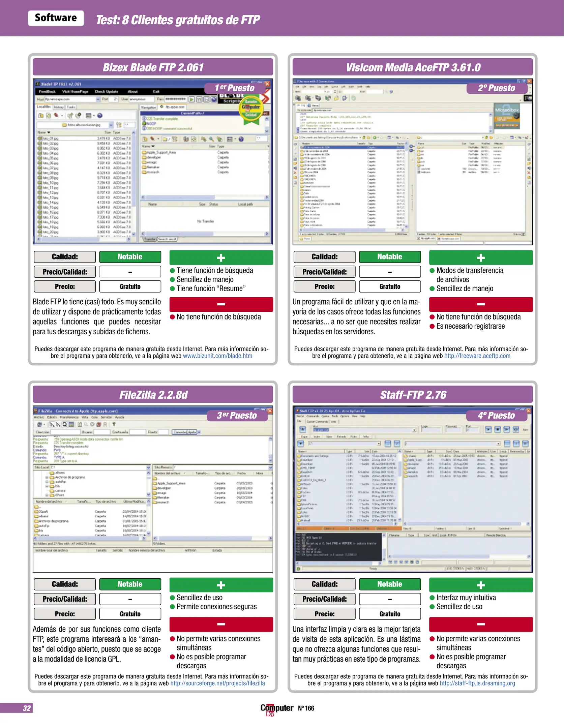Click the magnifier search icon in Blade remote toolbar
Image resolution: width=564 pixels, height=728 pixels.
coord(211,139)
